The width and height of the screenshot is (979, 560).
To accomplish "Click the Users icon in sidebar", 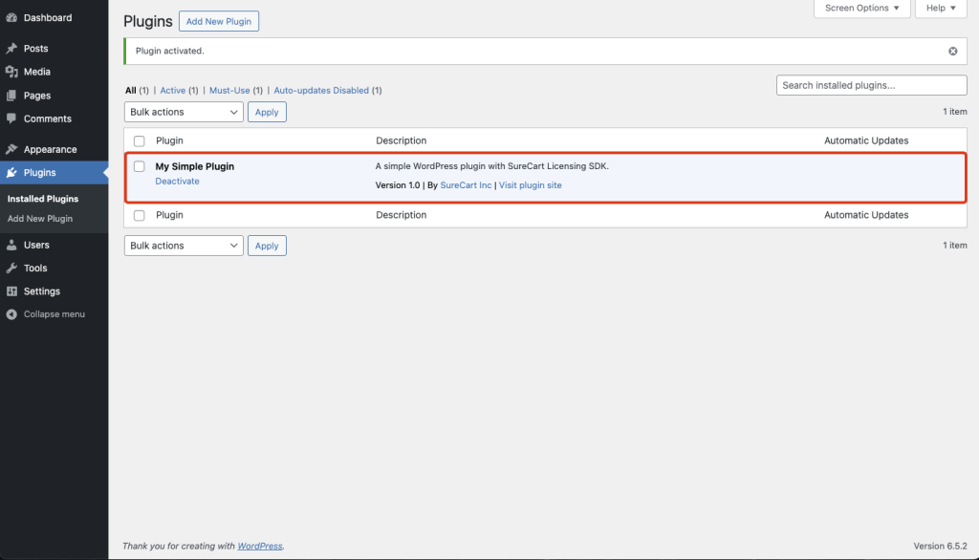I will tap(11, 246).
